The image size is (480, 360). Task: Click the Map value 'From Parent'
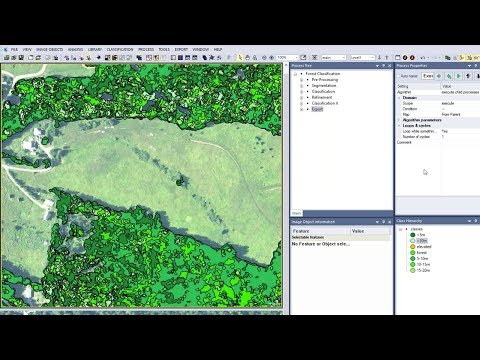click(451, 114)
